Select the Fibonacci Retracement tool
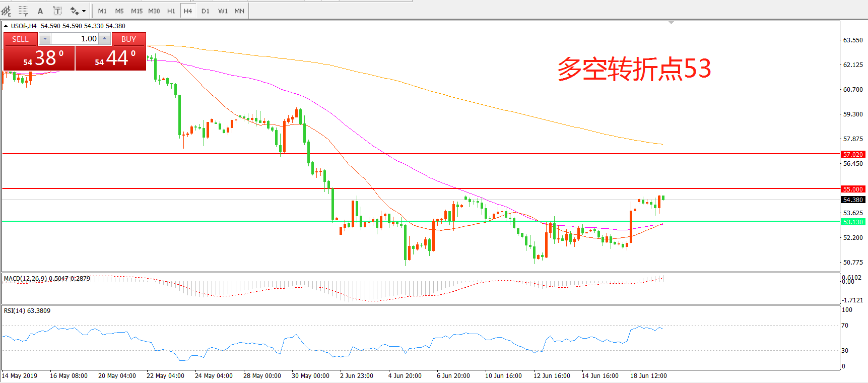The width and height of the screenshot is (868, 383). 23,11
